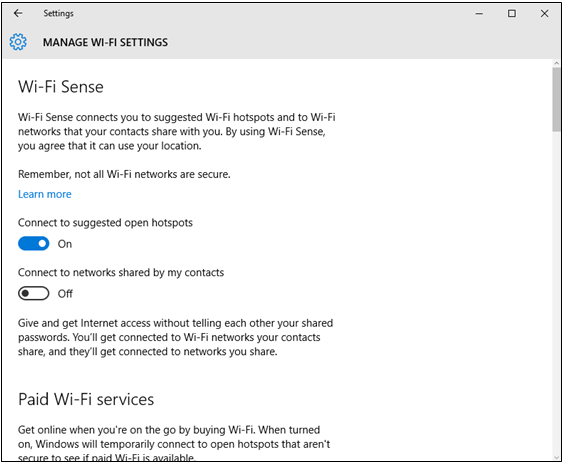Click the vertical scrollbar thumb

(556, 100)
